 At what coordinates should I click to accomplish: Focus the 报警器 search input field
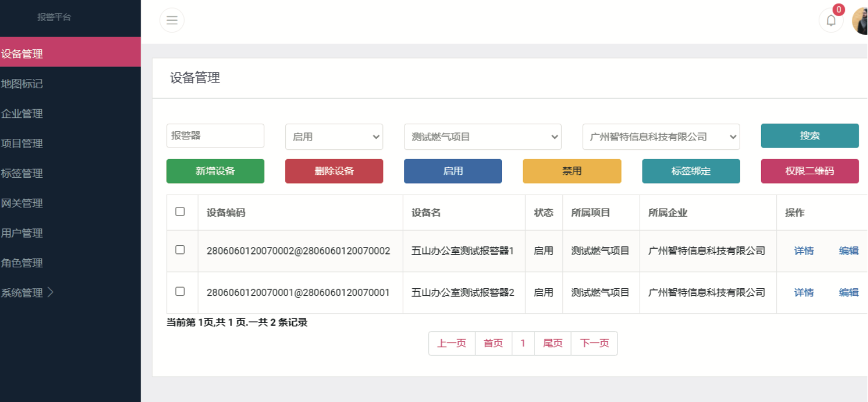[x=215, y=136]
